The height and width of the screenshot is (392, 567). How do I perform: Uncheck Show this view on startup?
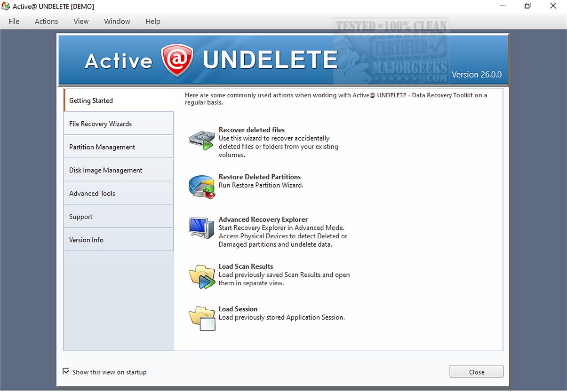click(66, 372)
